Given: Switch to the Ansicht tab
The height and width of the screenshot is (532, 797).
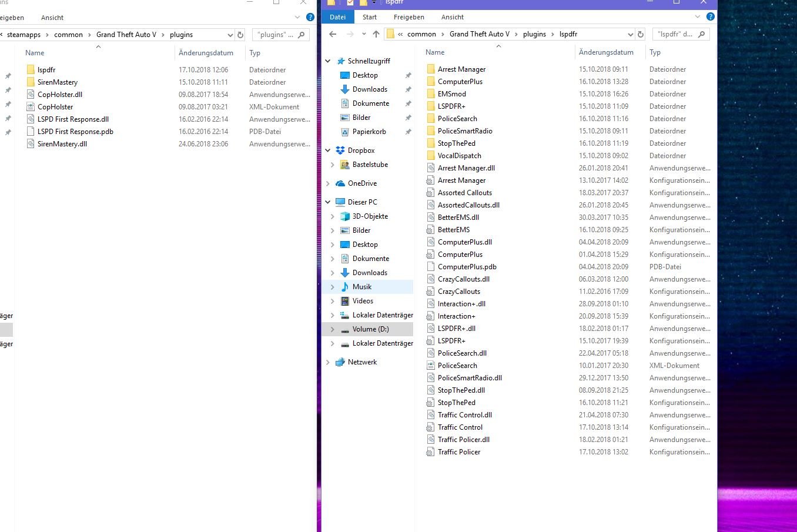Looking at the screenshot, I should [453, 17].
